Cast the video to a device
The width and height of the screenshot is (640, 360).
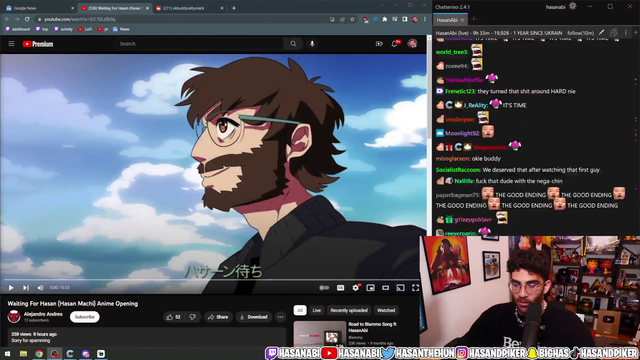[x=400, y=288]
